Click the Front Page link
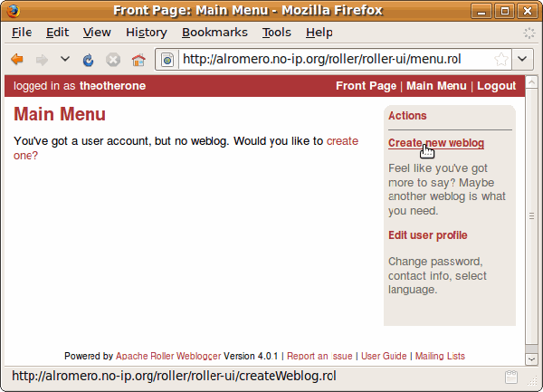Viewport: 543px width, 392px height. [366, 85]
